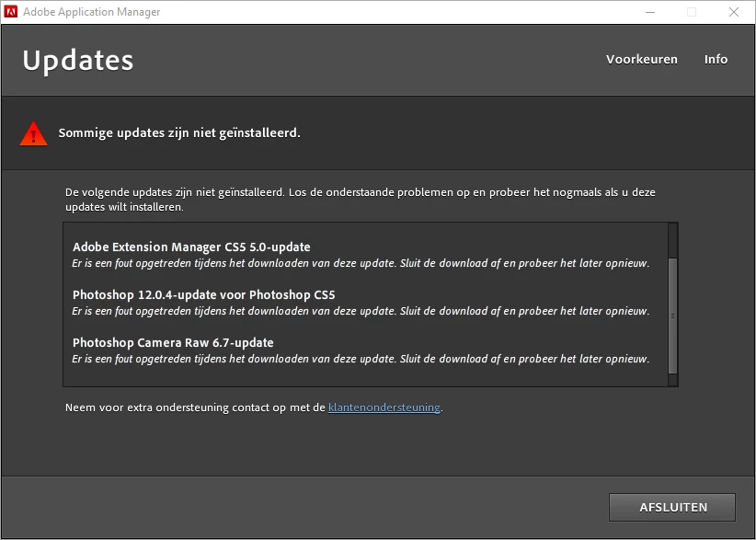Click the 'Adobe Application Manager' title text
This screenshot has height=540, width=756.
pos(92,12)
